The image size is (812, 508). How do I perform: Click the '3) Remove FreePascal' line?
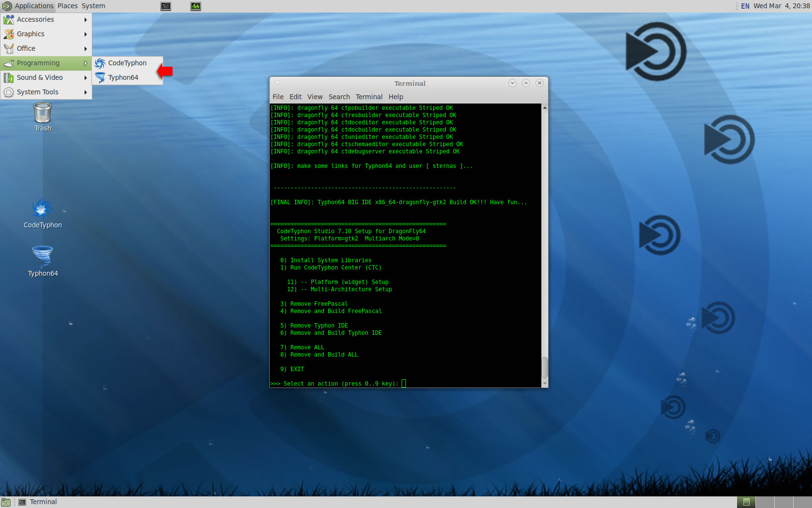coord(314,304)
